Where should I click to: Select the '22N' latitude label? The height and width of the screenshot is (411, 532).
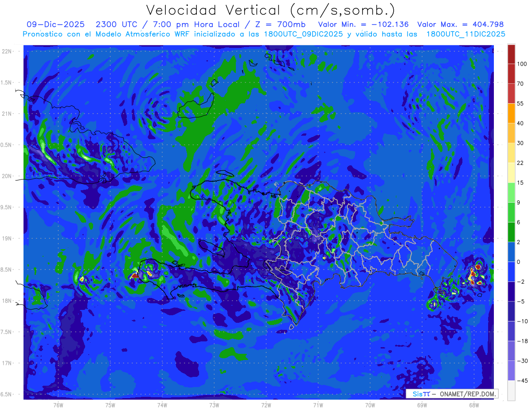click(x=7, y=51)
